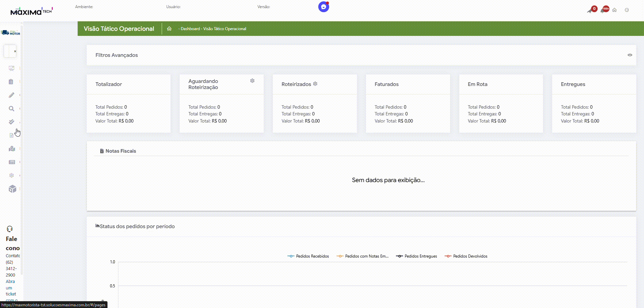The height and width of the screenshot is (308, 644).
Task: Click the double checkmark sidebar icon
Action: [x=12, y=122]
